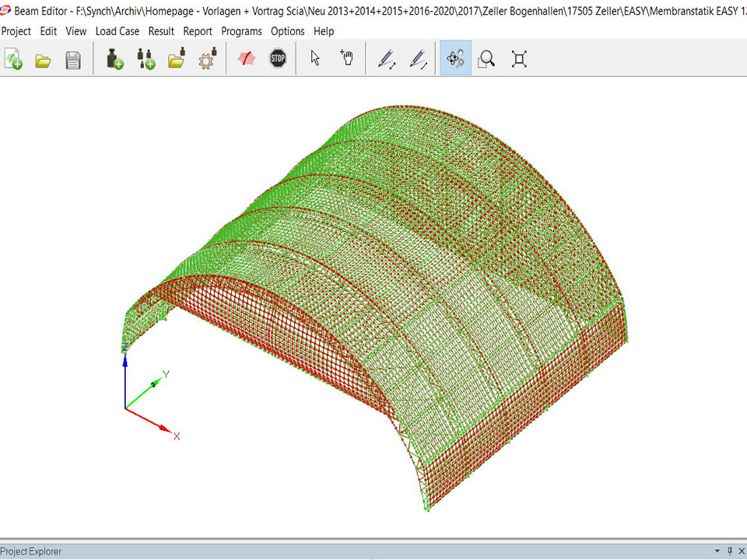Viewport: 747px width, 560px height.
Task: Toggle the Project Explorer auto-hide pin
Action: click(x=730, y=552)
